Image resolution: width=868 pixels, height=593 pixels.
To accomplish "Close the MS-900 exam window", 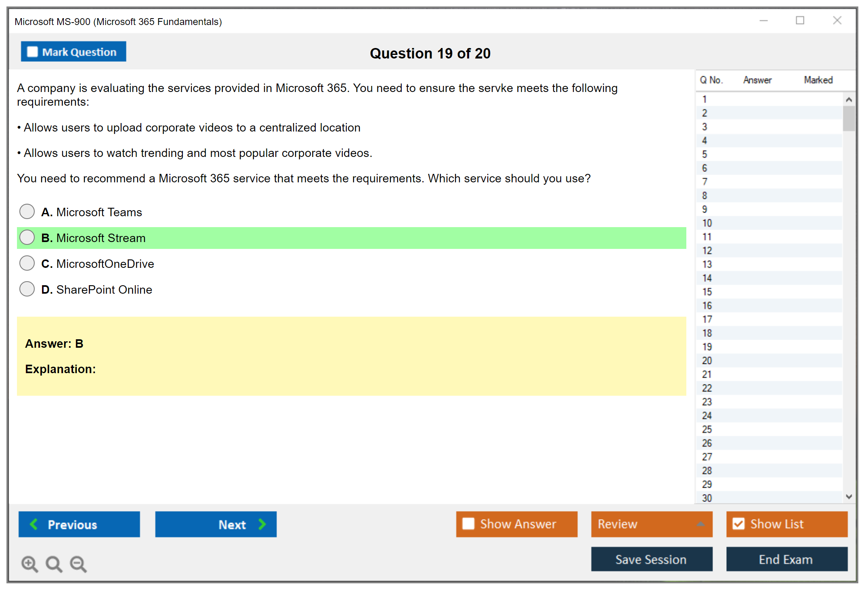I will pyautogui.click(x=837, y=21).
